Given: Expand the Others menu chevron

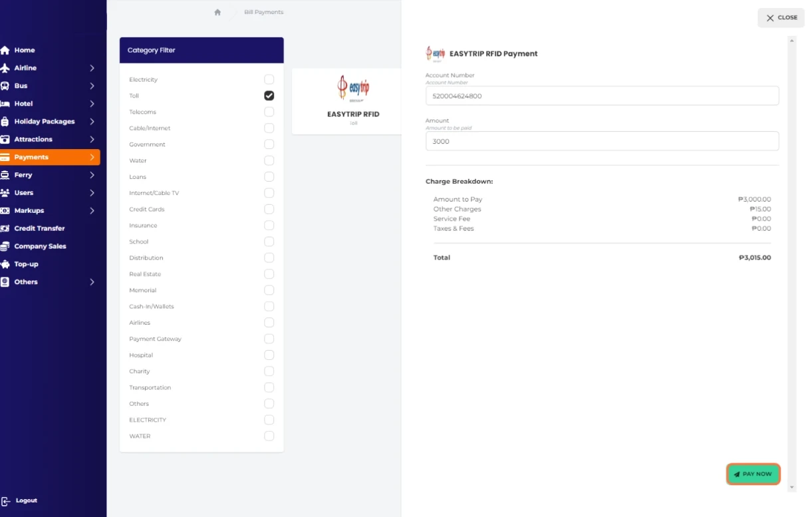Looking at the screenshot, I should click(x=92, y=282).
